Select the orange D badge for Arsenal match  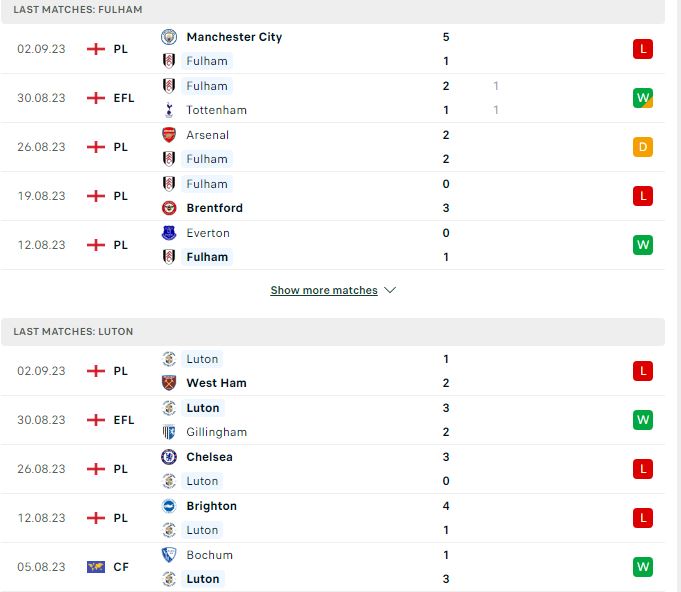pyautogui.click(x=643, y=147)
